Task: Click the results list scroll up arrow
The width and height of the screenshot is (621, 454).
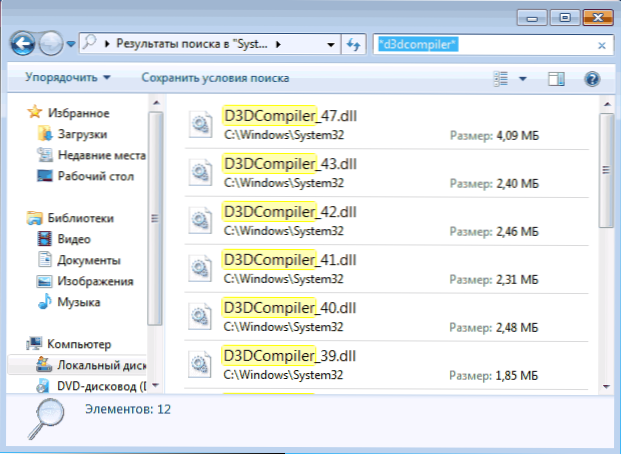Action: 607,104
